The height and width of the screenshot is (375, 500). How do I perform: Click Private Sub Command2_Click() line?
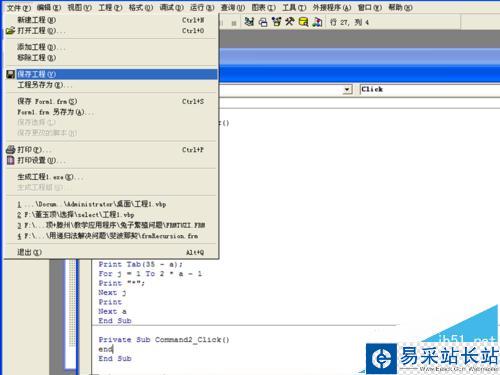[x=164, y=340]
